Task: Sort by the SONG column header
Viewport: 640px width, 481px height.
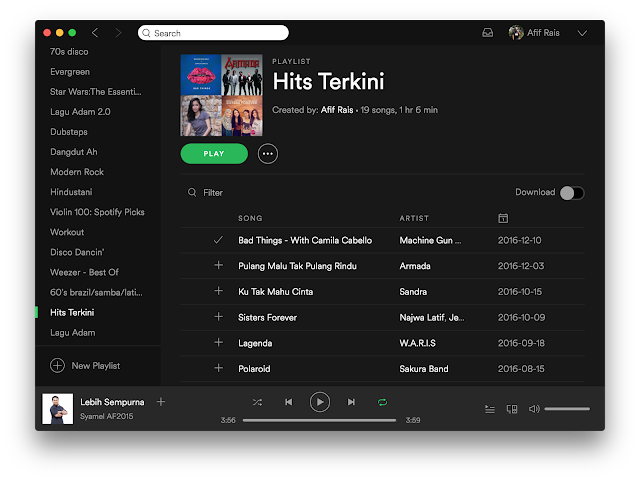Action: pos(250,218)
